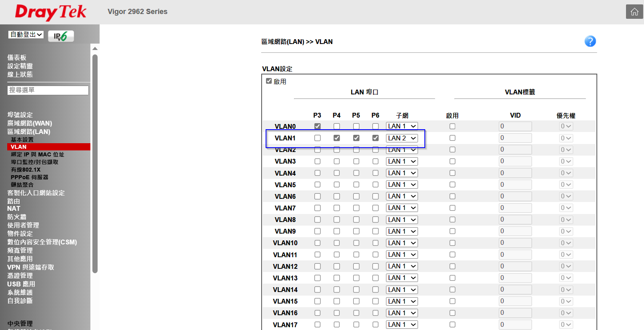The height and width of the screenshot is (330, 644).
Task: Expand subnet dropdown for VLAN5
Action: [x=402, y=185]
